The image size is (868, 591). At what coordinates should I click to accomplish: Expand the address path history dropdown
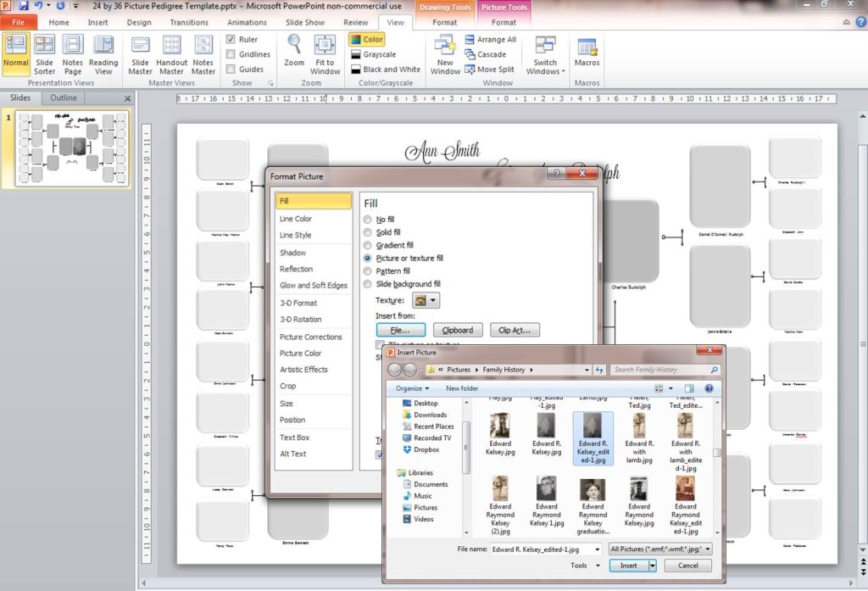pyautogui.click(x=587, y=370)
